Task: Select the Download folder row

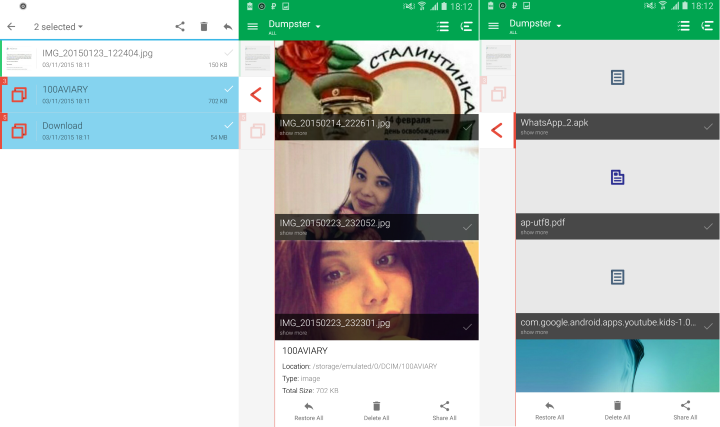Action: pyautogui.click(x=120, y=131)
